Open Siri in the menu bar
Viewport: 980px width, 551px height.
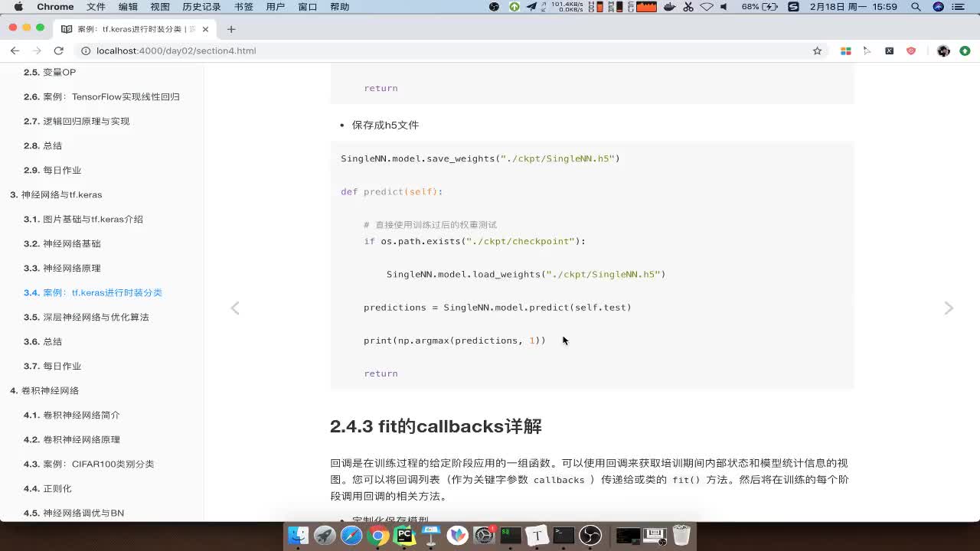(x=938, y=7)
